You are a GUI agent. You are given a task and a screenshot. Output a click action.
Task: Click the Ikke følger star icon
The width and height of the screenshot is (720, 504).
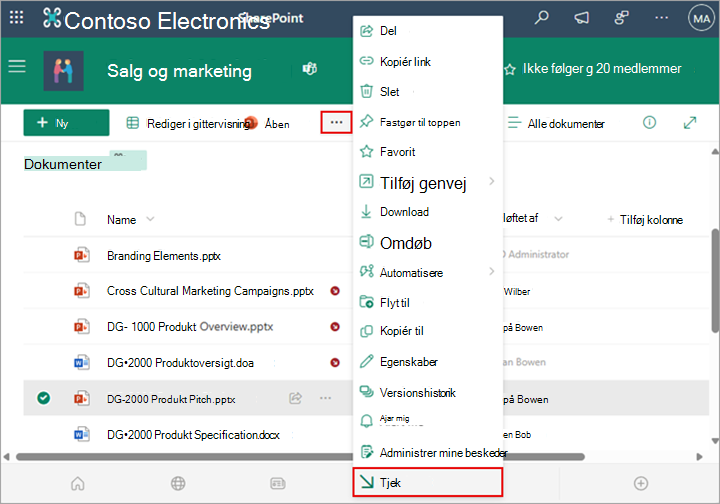[x=510, y=70]
